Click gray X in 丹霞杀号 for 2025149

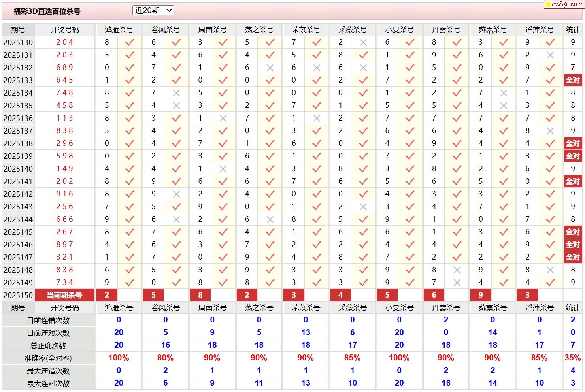pos(457,283)
